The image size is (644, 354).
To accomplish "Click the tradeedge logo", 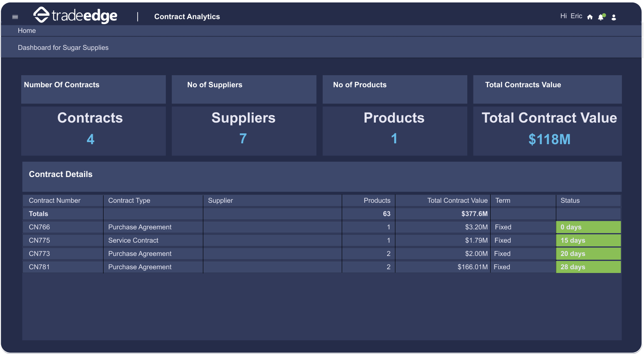I will [x=75, y=16].
